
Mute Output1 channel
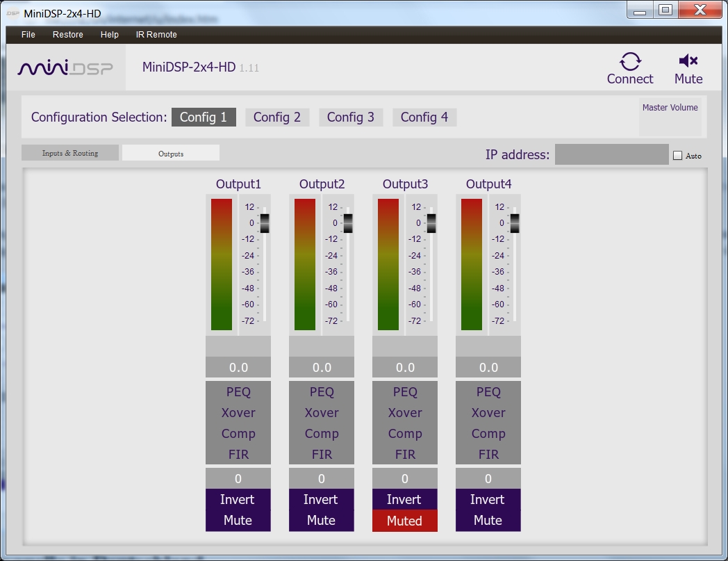pyautogui.click(x=238, y=521)
